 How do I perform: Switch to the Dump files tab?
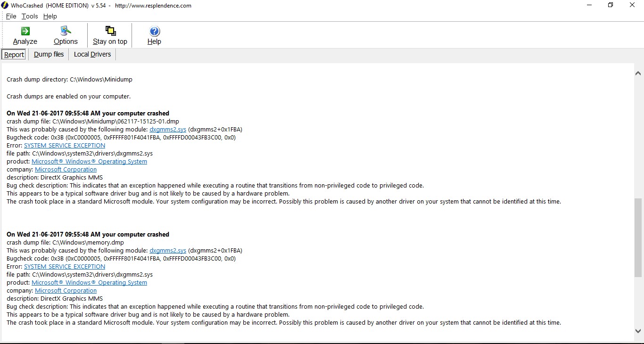49,54
